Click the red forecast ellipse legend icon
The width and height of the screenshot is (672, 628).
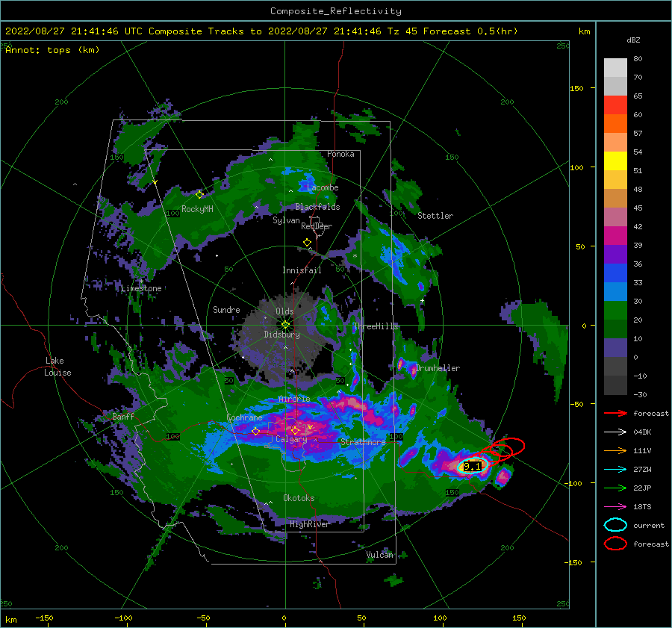pos(615,544)
